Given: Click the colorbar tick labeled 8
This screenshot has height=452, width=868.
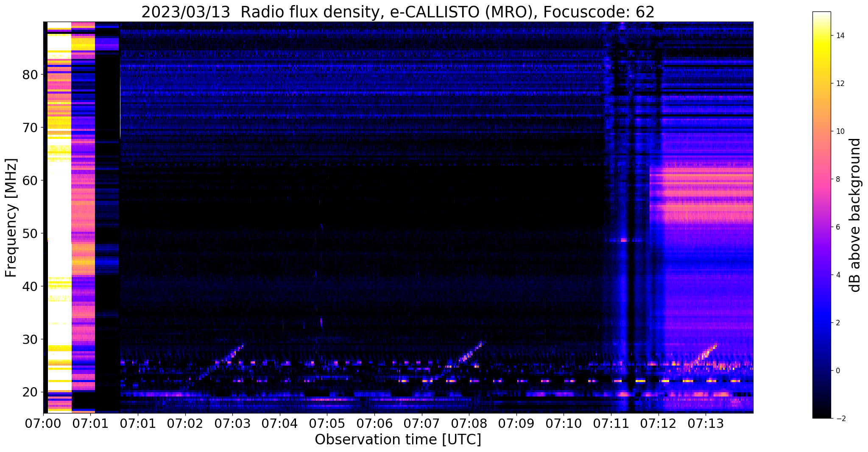Looking at the screenshot, I should (837, 179).
